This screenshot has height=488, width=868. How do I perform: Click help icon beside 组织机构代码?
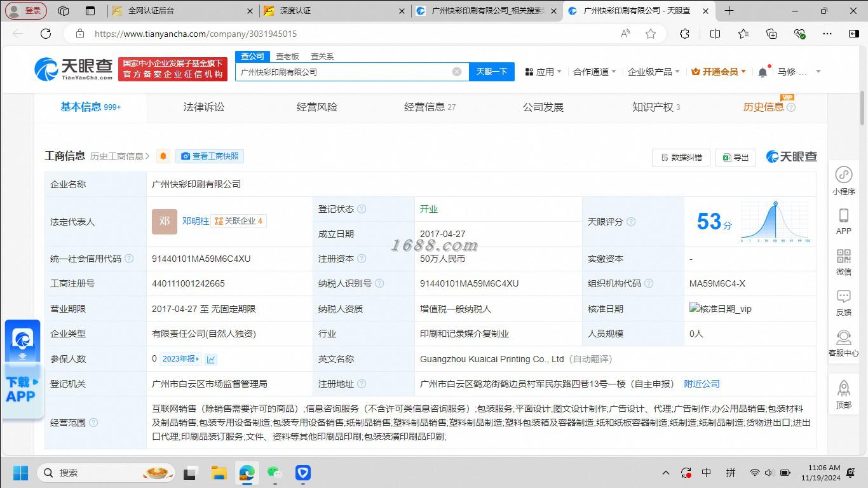649,283
